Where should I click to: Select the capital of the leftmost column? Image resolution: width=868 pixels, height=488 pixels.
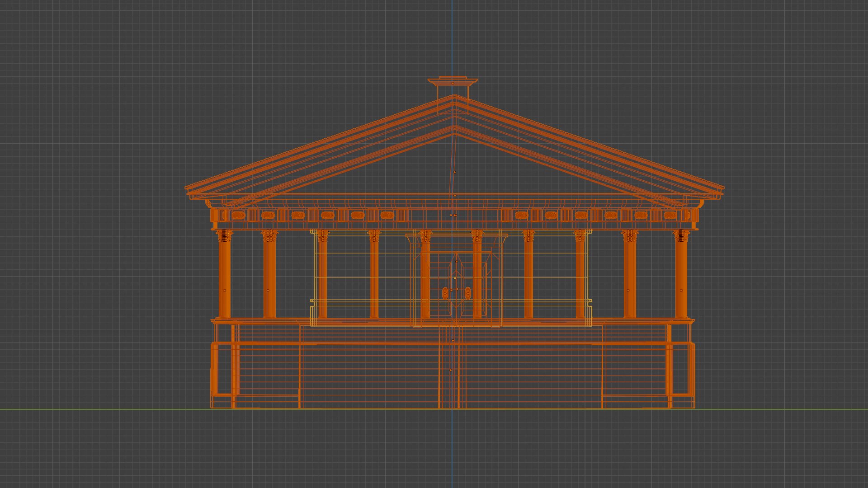coord(224,235)
